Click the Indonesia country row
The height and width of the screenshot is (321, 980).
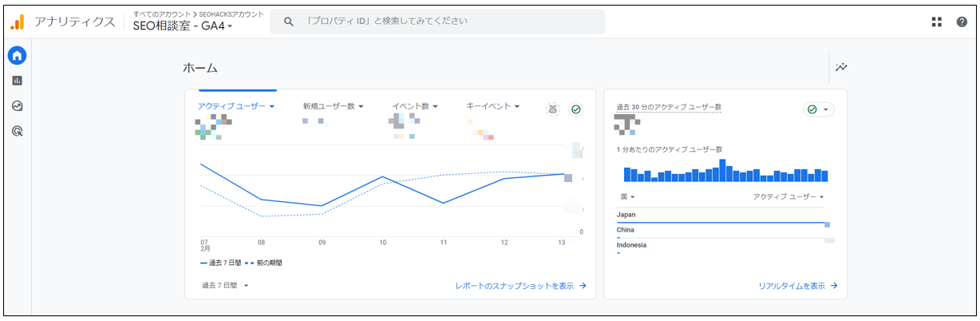(x=723, y=246)
